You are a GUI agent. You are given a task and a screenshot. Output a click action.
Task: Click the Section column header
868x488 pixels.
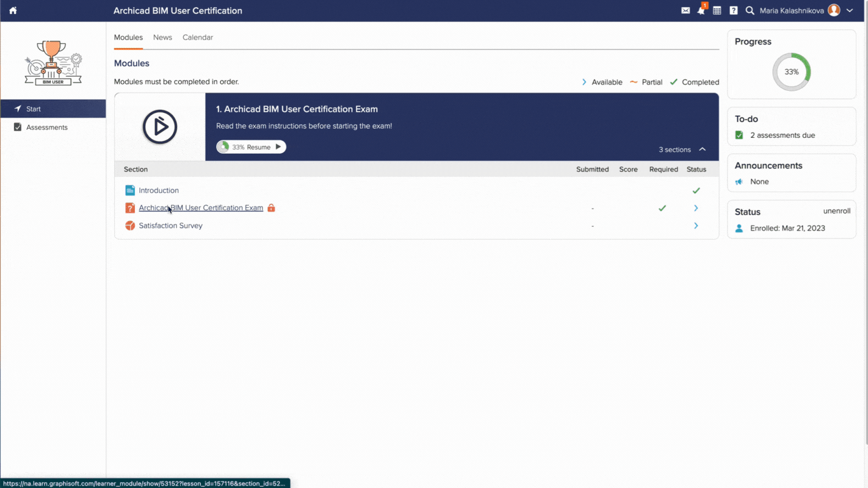pos(136,170)
